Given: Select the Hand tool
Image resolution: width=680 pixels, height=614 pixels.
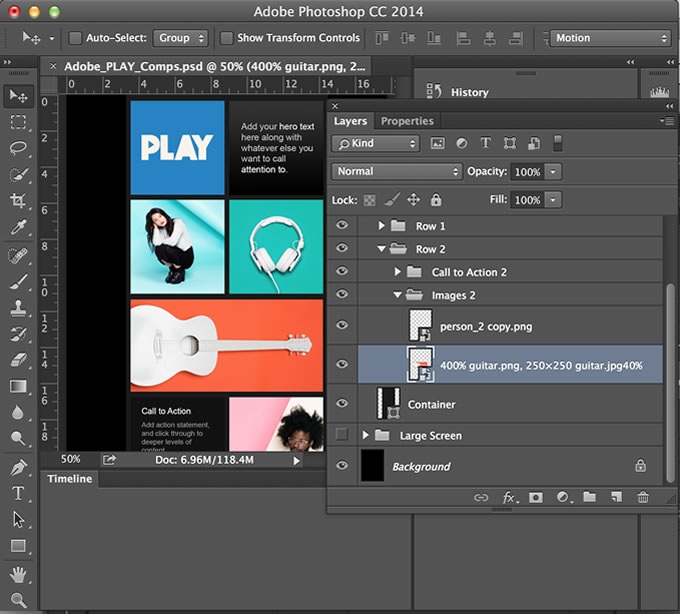Looking at the screenshot, I should click(x=18, y=575).
